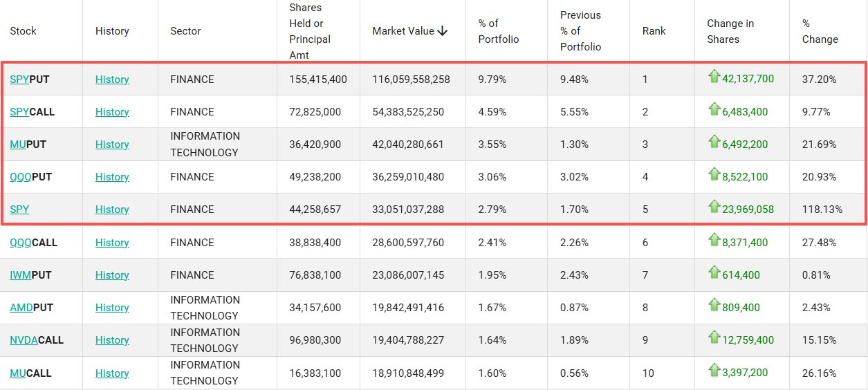Image resolution: width=868 pixels, height=390 pixels.
Task: Open the MU link in MUCALL row
Action: tap(18, 373)
